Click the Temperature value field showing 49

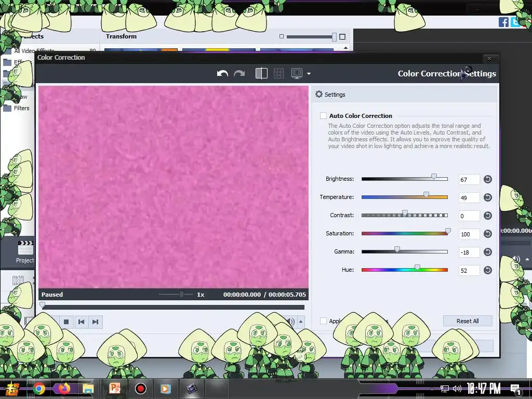pyautogui.click(x=469, y=197)
